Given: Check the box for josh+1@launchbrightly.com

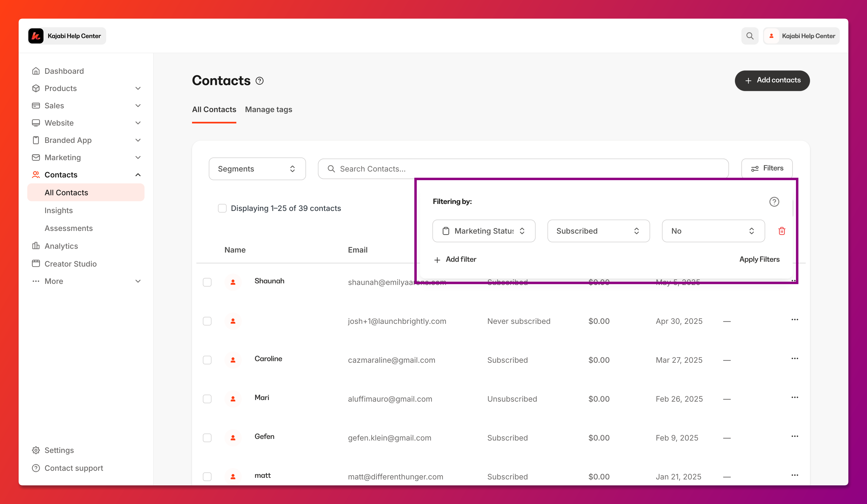Looking at the screenshot, I should coord(207,321).
